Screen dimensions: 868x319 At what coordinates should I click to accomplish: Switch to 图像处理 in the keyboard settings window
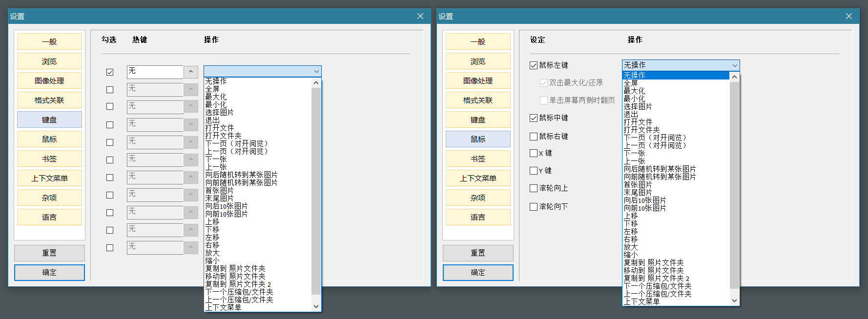(49, 80)
